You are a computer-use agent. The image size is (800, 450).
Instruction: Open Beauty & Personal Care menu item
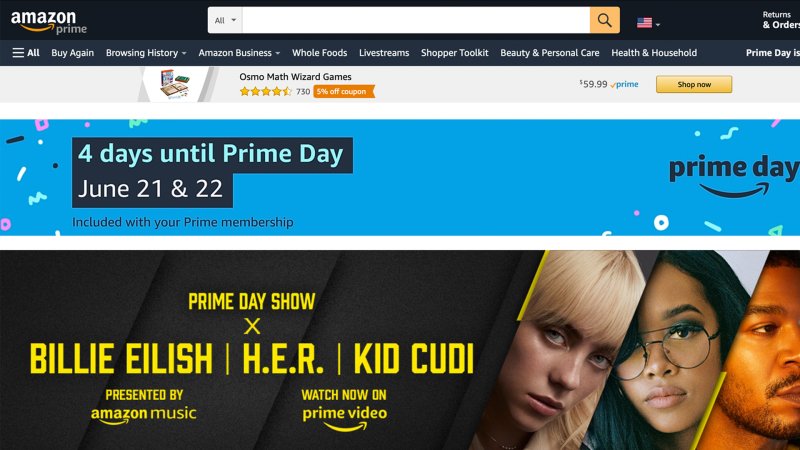pyautogui.click(x=549, y=53)
